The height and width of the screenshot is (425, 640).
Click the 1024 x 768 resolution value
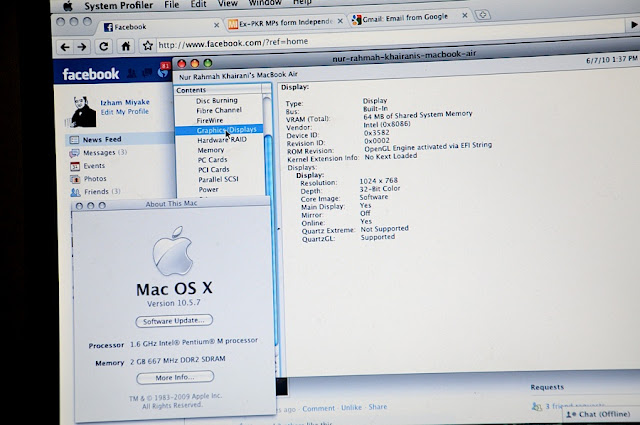[378, 180]
